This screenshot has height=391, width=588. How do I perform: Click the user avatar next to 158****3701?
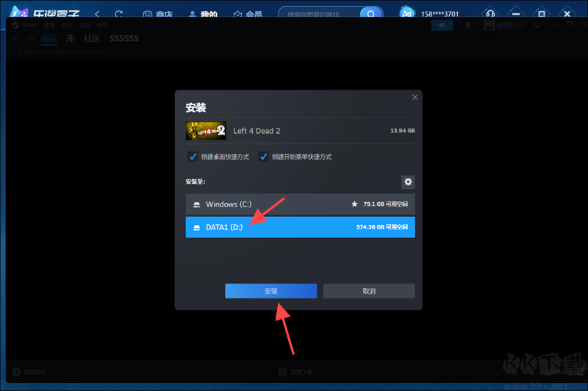click(407, 13)
